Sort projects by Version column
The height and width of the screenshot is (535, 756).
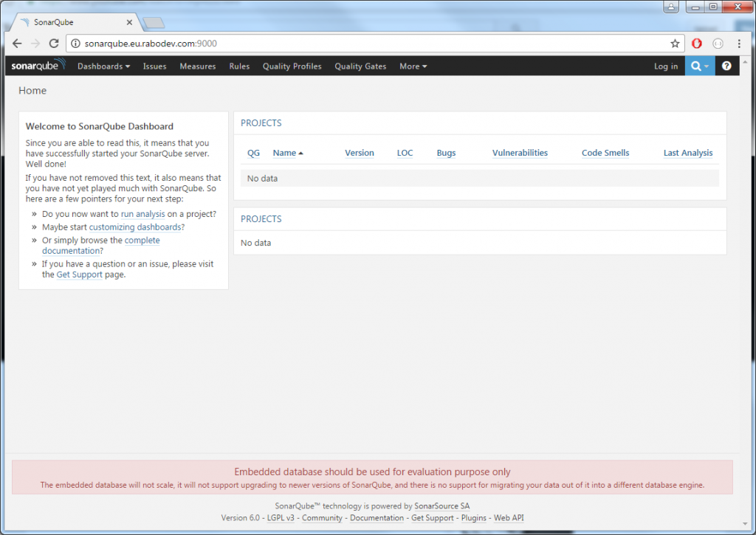360,153
